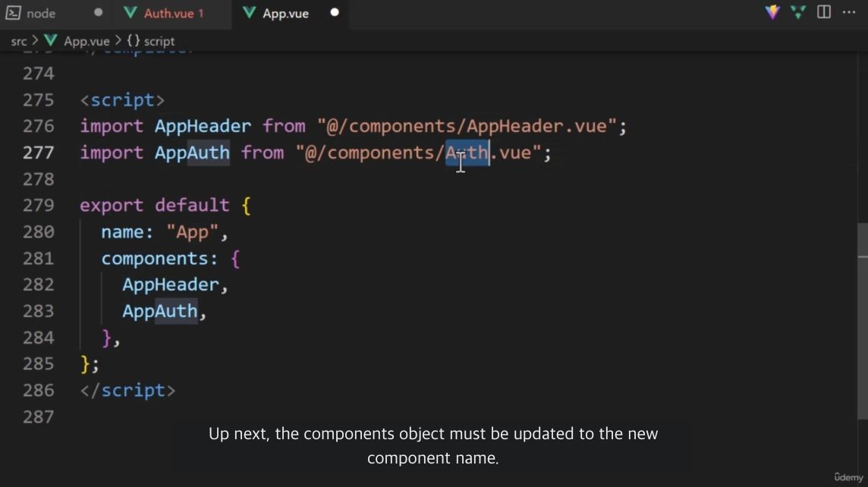The image size is (868, 487).
Task: Click line number 275 in gutter
Action: point(38,100)
